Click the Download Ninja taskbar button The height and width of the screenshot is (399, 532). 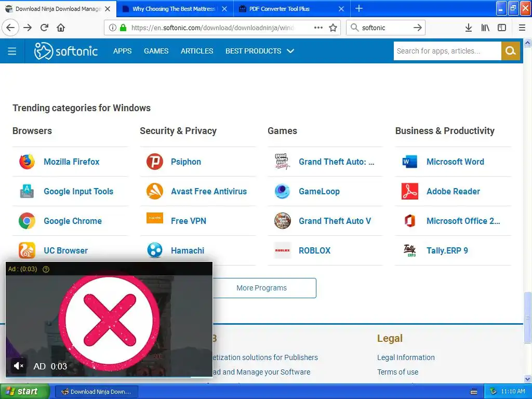pyautogui.click(x=96, y=392)
